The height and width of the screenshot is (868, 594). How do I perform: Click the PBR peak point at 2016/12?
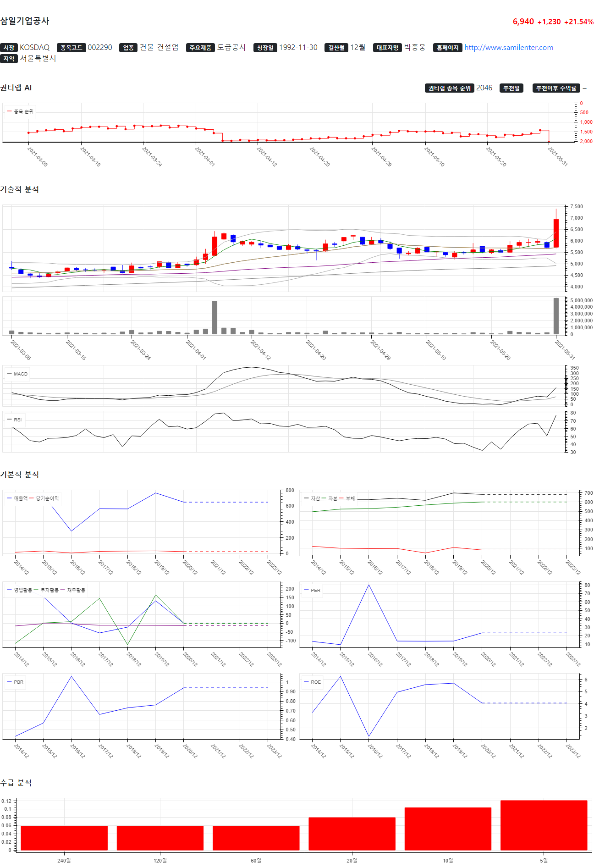tap(71, 676)
